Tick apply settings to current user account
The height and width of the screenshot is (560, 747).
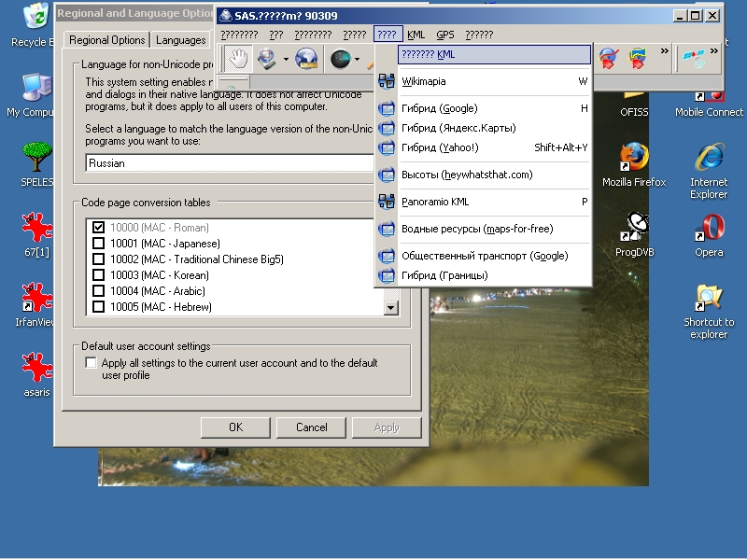pyautogui.click(x=91, y=363)
